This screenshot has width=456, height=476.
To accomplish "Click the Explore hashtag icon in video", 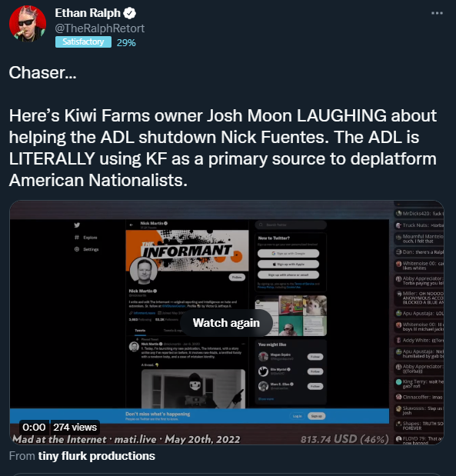I will click(77, 238).
